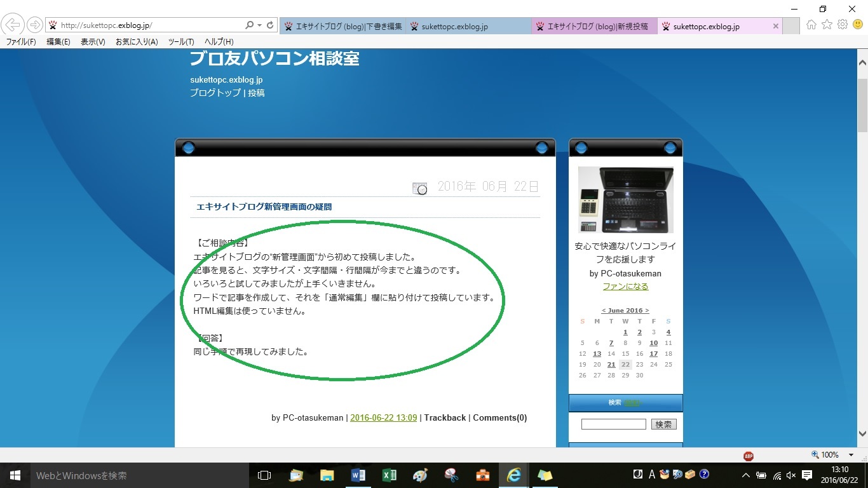Viewport: 868px width, 488px height.
Task: Open post title エキサイトブログ新管理画面の疑問
Action: [x=264, y=207]
